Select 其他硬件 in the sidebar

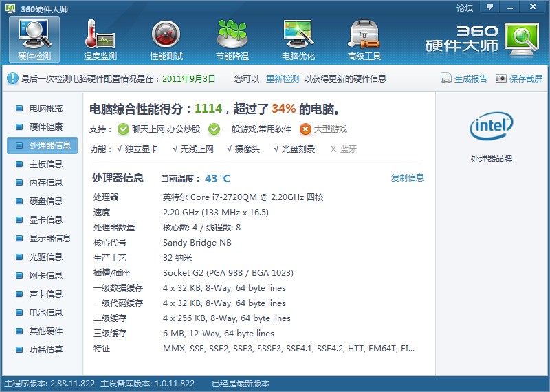pyautogui.click(x=42, y=331)
